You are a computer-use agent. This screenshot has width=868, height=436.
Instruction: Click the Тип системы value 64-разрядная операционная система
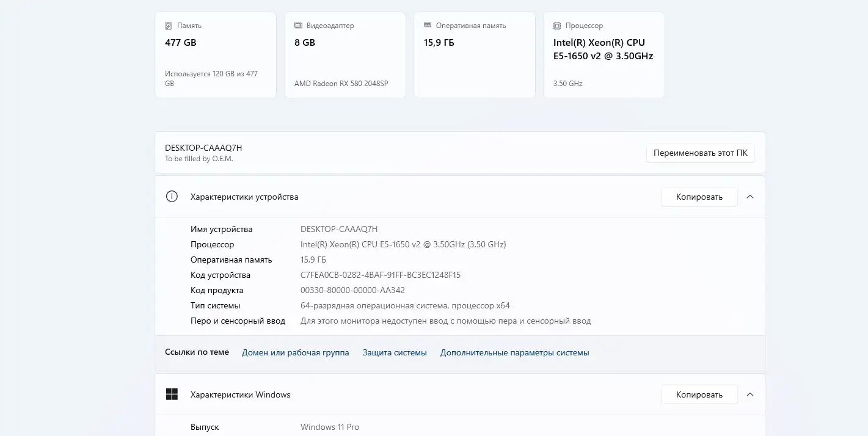[x=405, y=305]
